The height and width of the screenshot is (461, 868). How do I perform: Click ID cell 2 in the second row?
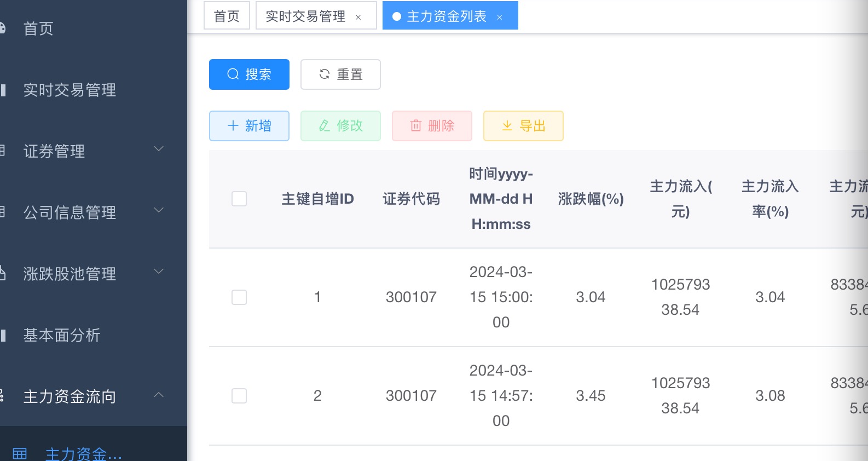click(x=317, y=396)
